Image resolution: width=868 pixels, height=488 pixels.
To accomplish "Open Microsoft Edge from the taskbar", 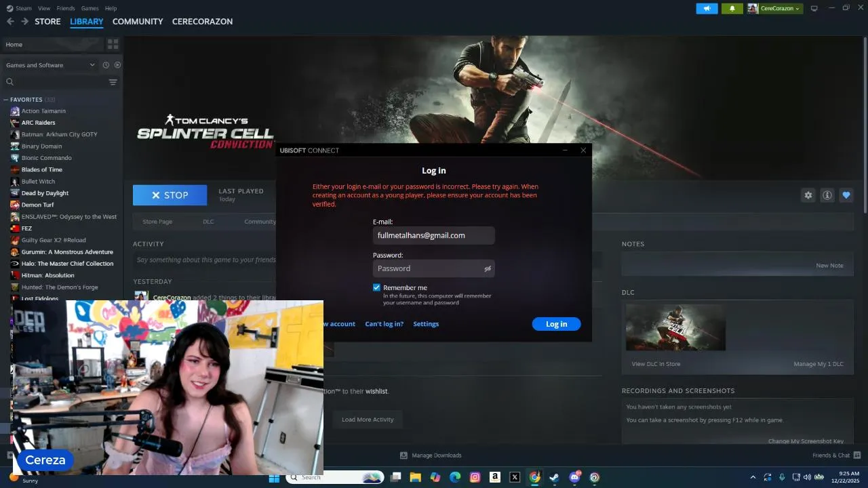I will (455, 477).
